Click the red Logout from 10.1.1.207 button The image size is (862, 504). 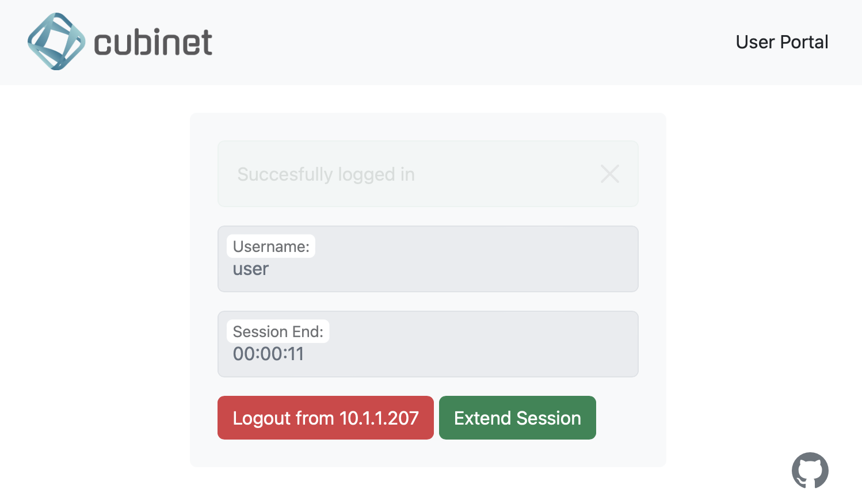326,418
